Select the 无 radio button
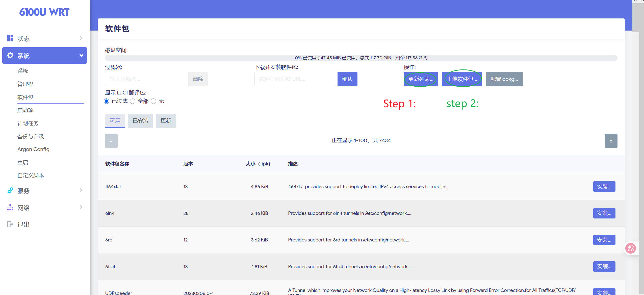 [153, 101]
